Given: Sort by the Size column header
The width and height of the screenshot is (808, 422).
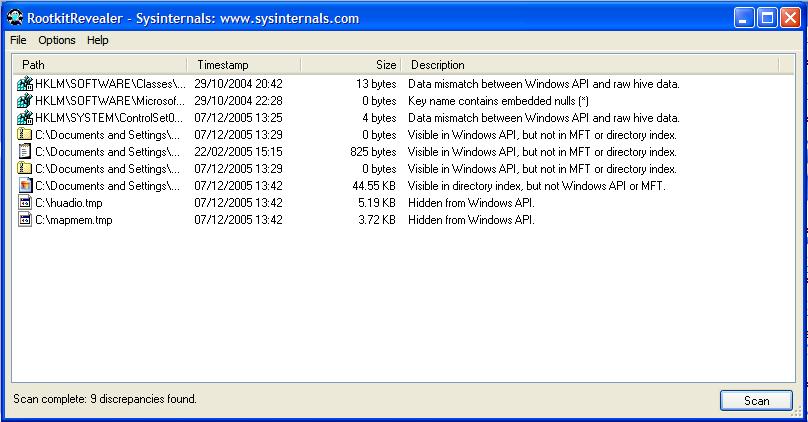Looking at the screenshot, I should pos(351,65).
